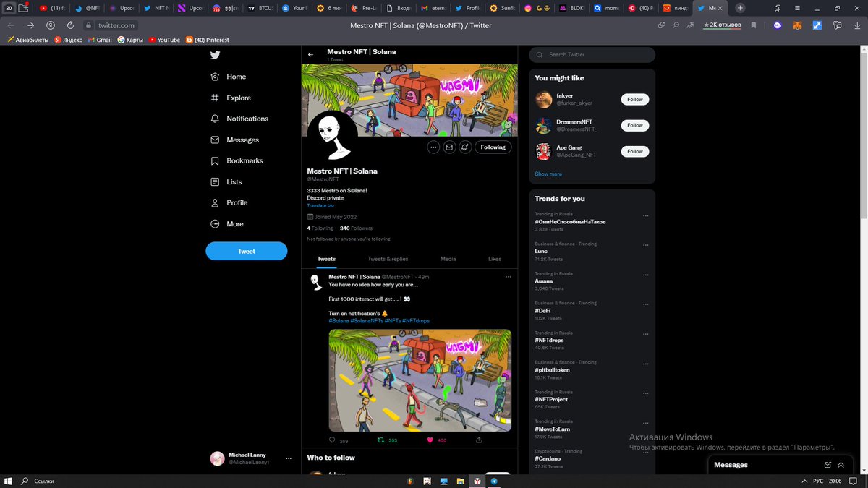Open the 346 Followers list
The image size is (868, 488).
click(356, 228)
